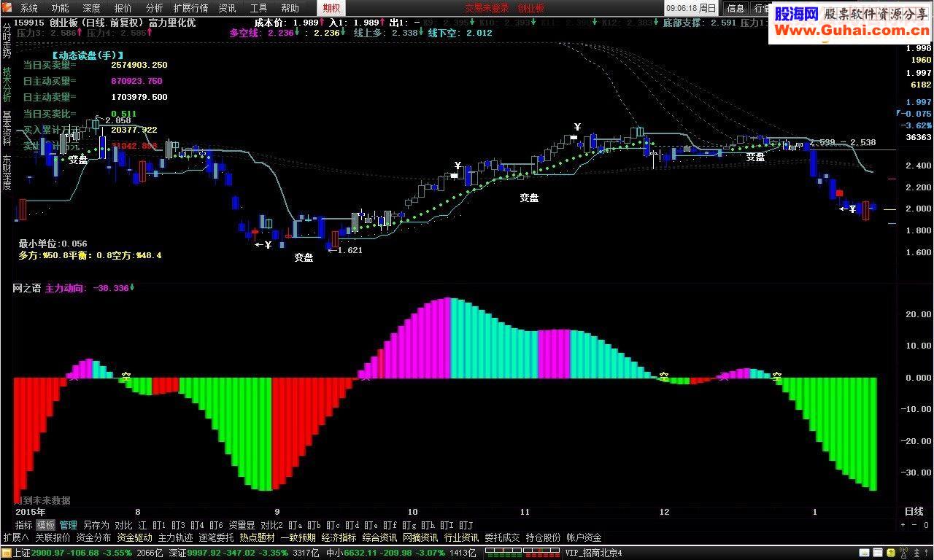Click the 网之语 indicator label

coord(26,288)
